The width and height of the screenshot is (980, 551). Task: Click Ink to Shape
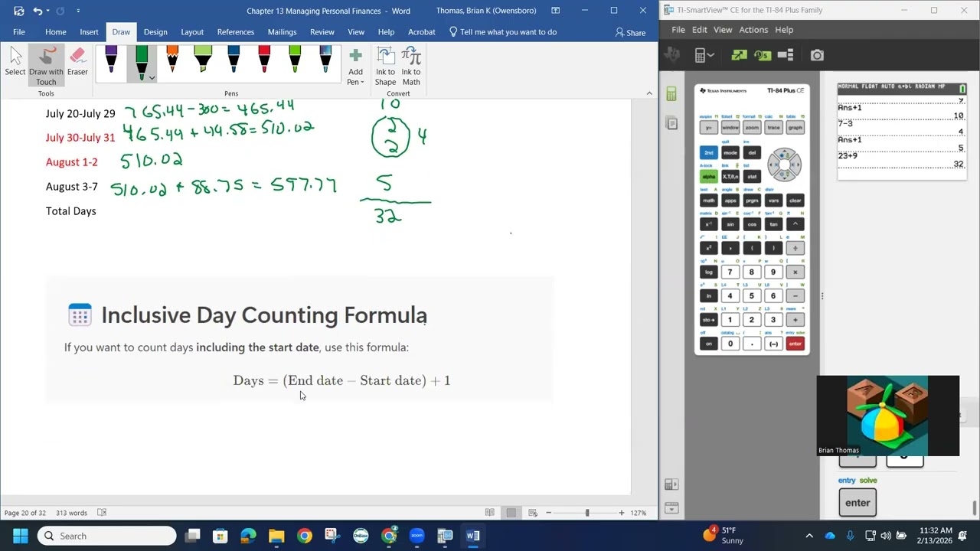tap(385, 66)
